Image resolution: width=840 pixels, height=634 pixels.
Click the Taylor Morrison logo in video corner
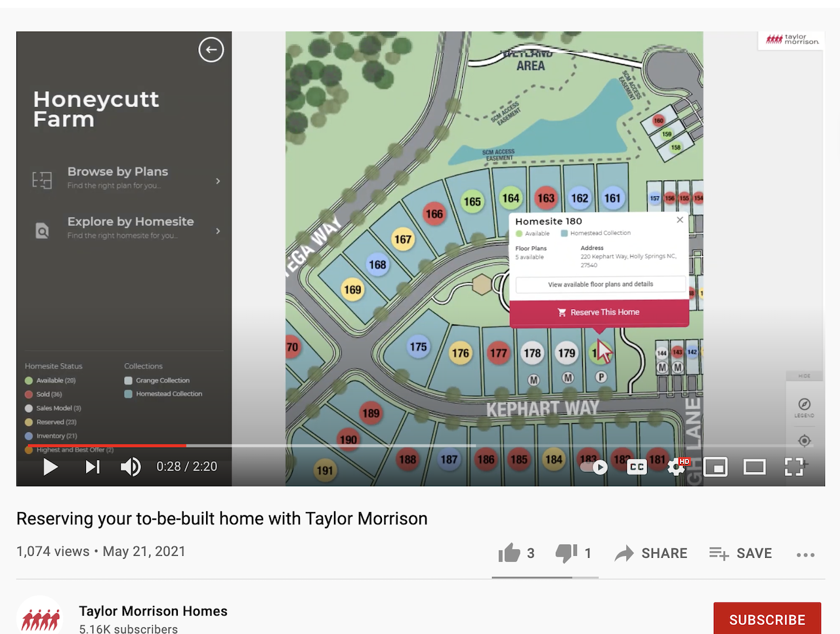[792, 39]
